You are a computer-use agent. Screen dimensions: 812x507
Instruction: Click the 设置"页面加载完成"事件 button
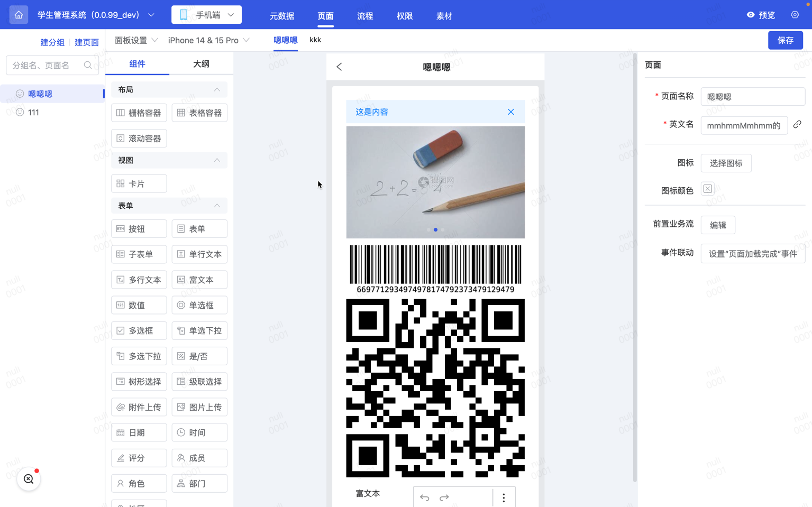pos(753,254)
